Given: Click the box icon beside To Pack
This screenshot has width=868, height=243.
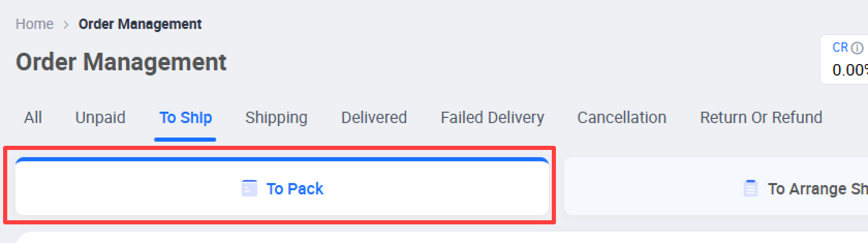Looking at the screenshot, I should click(x=250, y=188).
